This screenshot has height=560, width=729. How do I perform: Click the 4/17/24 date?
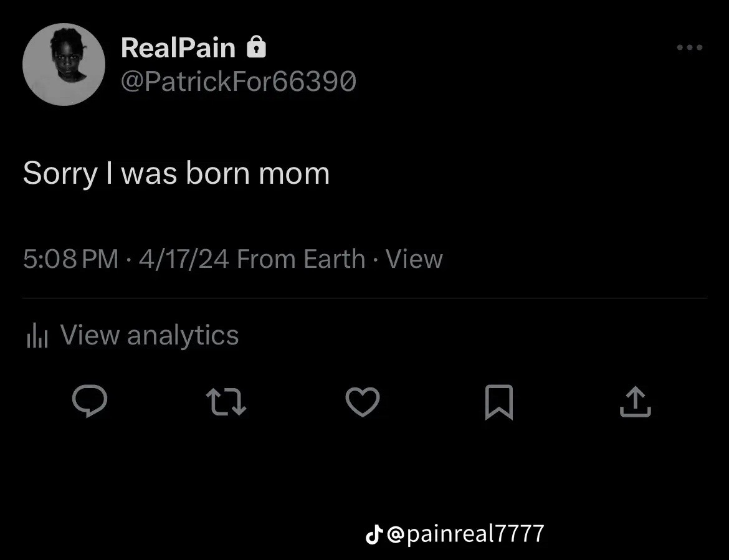(x=184, y=259)
